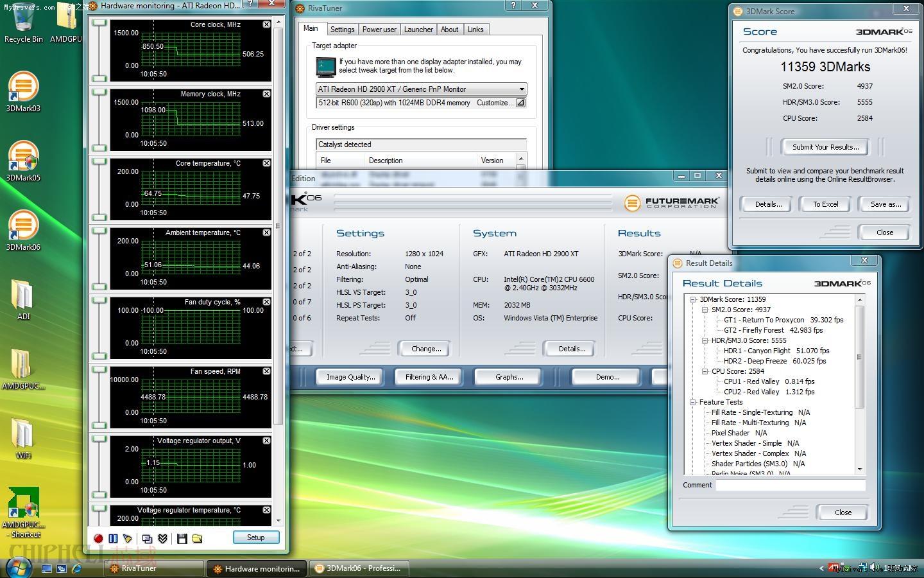The image size is (924, 578).
Task: Save monitoring data using the floppy disk icon
Action: tap(182, 538)
